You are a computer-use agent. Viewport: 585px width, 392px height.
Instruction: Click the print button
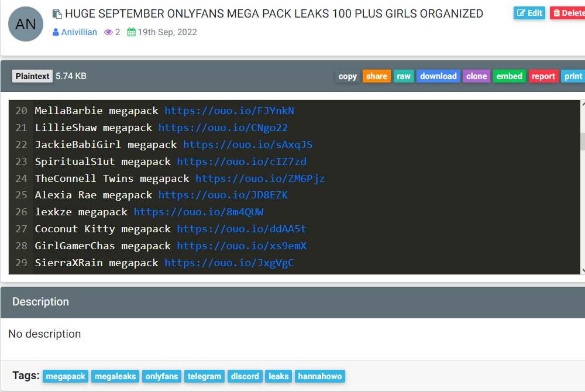pos(573,76)
